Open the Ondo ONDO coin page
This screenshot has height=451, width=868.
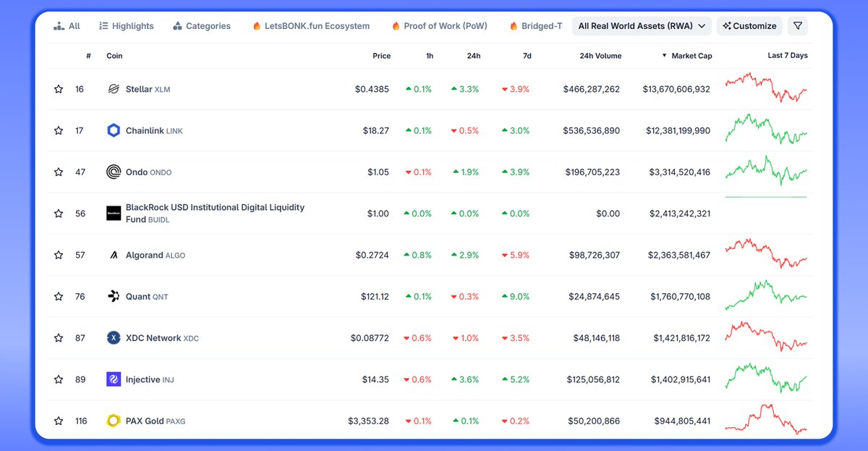(x=148, y=172)
